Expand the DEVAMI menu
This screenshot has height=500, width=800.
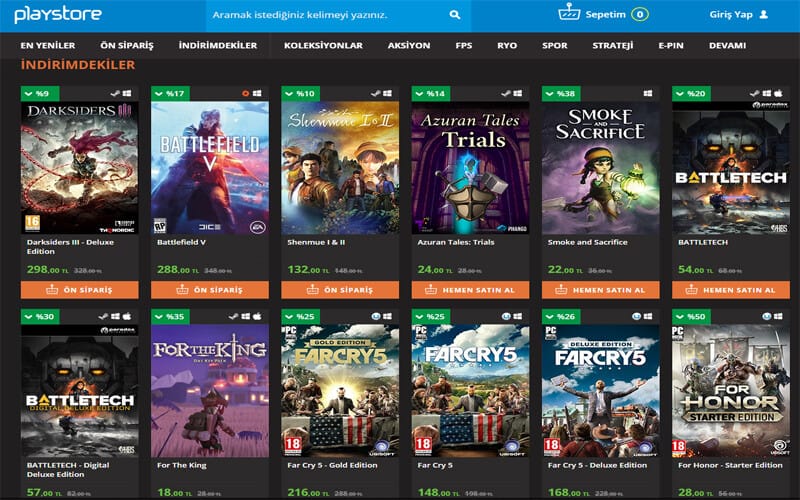tap(728, 45)
